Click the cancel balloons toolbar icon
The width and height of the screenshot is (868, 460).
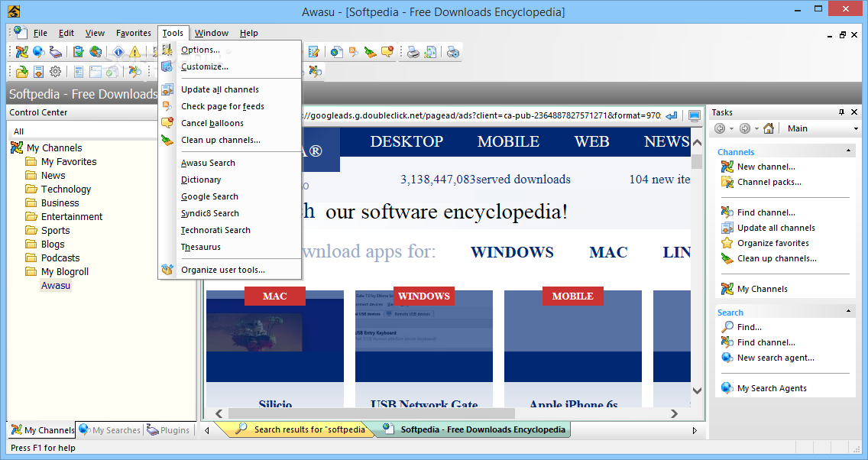pyautogui.click(x=387, y=52)
